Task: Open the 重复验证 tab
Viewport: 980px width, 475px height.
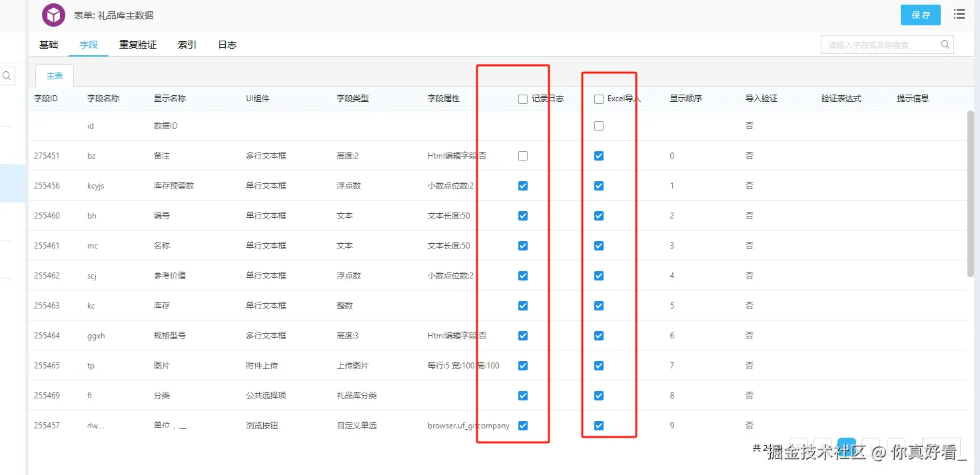Action: [138, 45]
